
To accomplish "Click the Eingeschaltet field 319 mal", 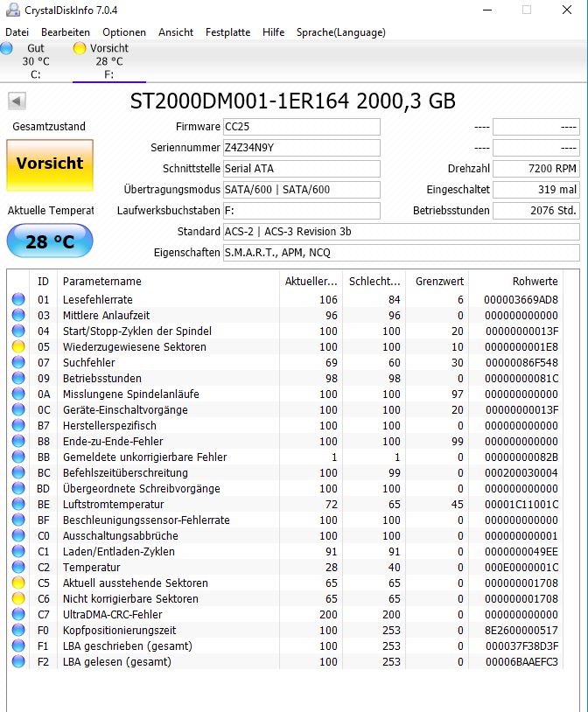I will click(x=536, y=189).
